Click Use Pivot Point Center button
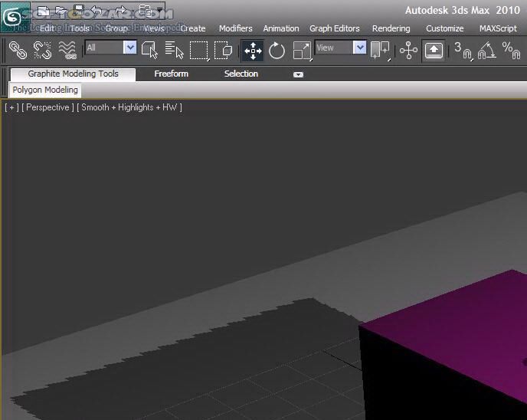 click(x=380, y=51)
